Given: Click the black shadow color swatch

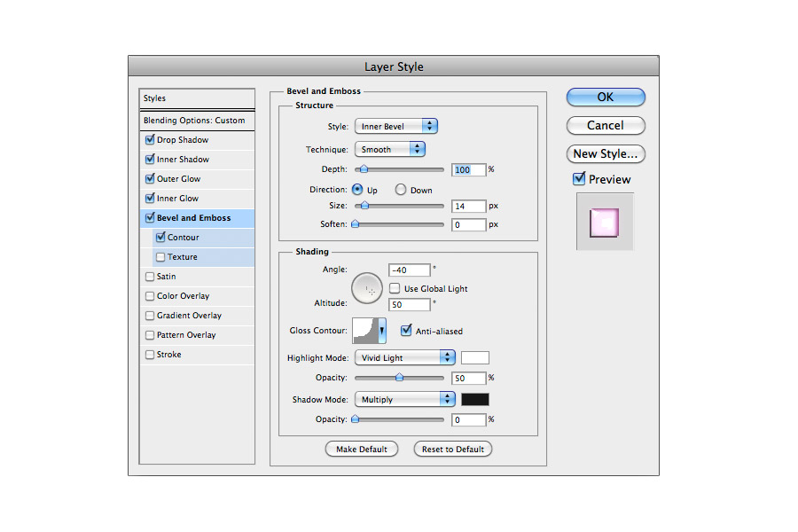Looking at the screenshot, I should pos(475,399).
